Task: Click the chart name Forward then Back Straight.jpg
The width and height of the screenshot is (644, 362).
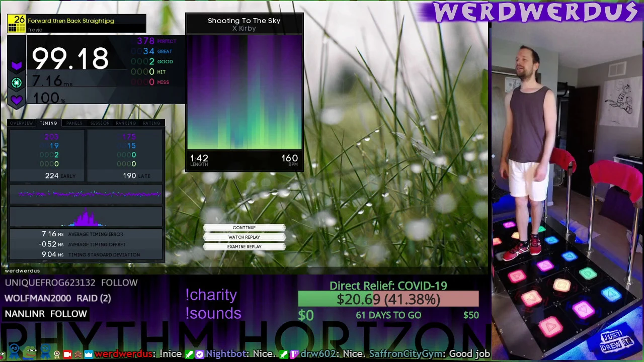Action: coord(71,21)
